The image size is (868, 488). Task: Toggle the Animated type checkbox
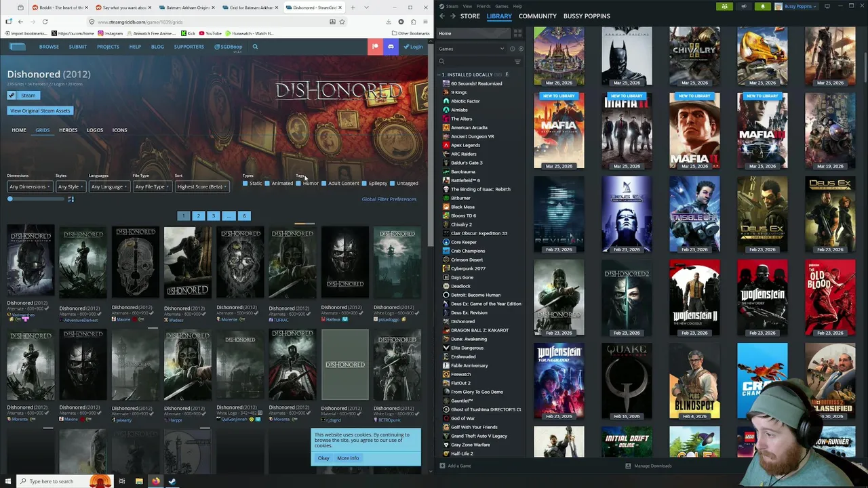[267, 184]
